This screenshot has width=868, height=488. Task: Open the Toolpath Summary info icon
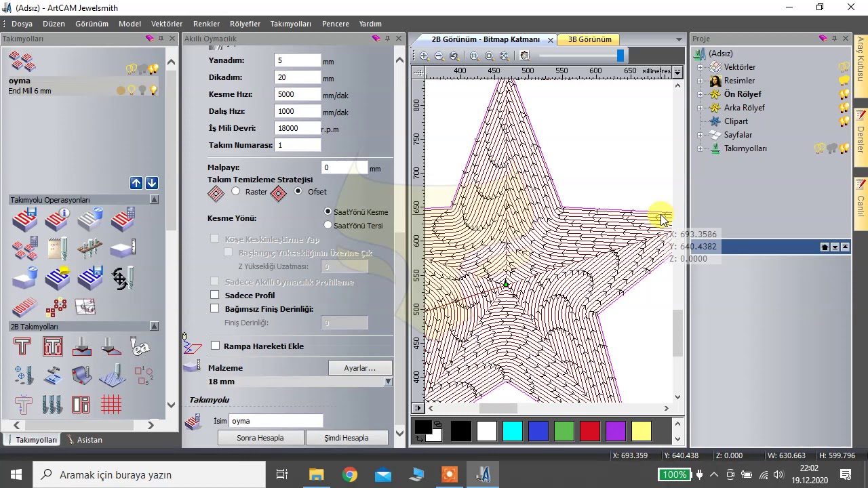coord(57,219)
